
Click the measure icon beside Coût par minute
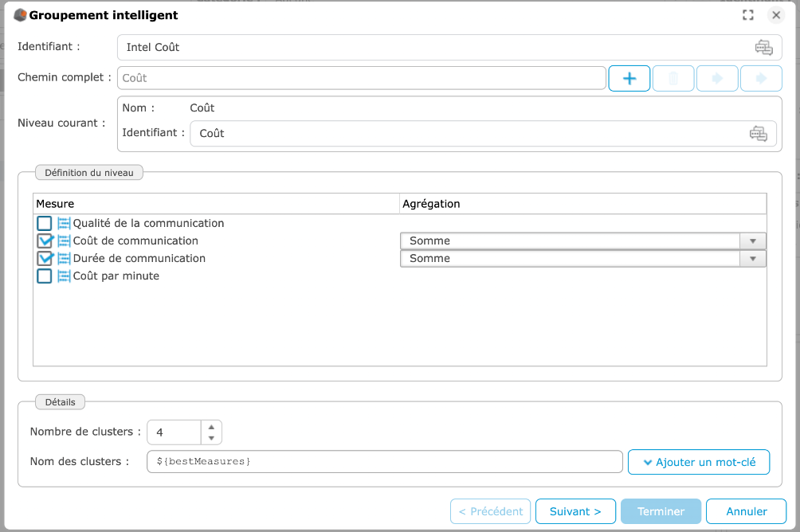click(64, 276)
